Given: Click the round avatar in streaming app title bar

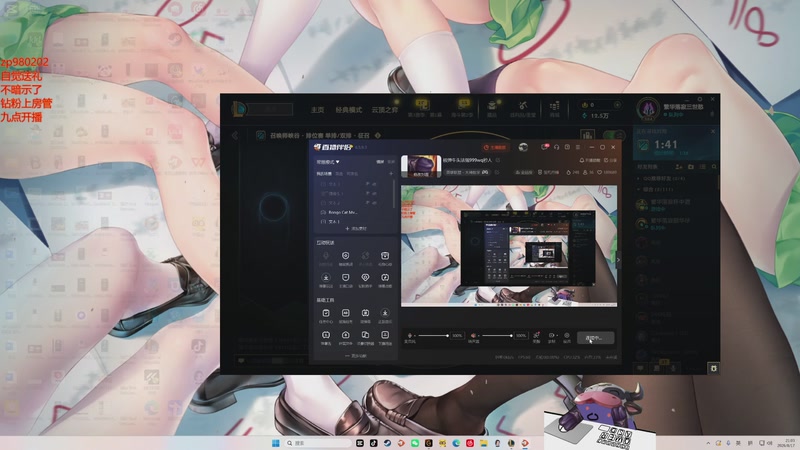Looking at the screenshot, I should point(523,147).
